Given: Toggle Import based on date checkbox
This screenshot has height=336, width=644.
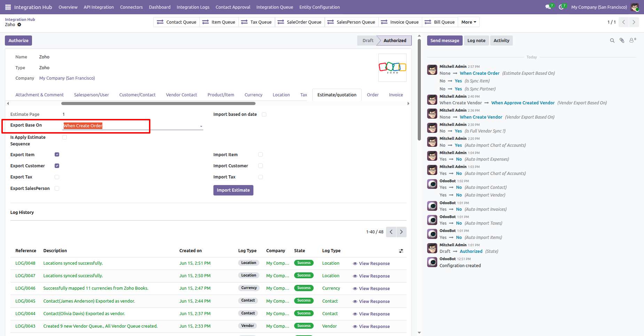Looking at the screenshot, I should point(264,114).
